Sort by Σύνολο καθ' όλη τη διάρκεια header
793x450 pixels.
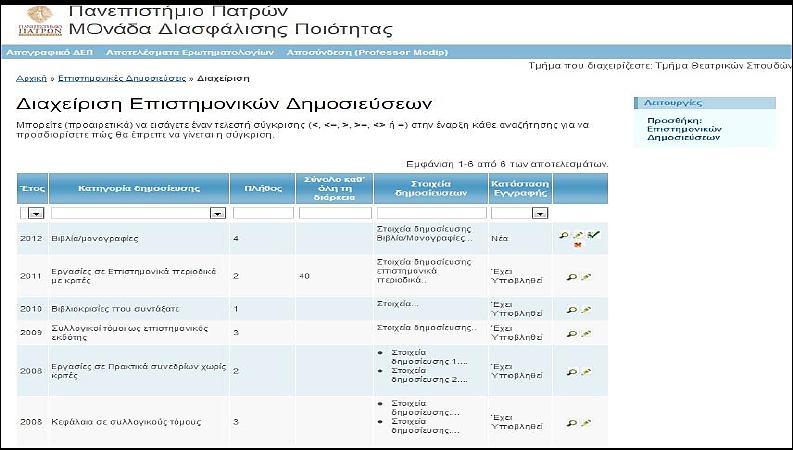point(334,189)
